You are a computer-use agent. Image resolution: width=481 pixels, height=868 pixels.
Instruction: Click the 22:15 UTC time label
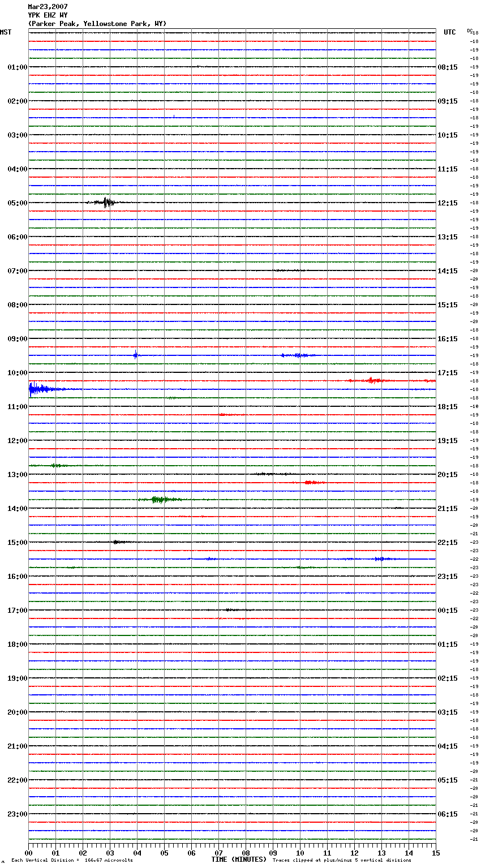click(448, 543)
